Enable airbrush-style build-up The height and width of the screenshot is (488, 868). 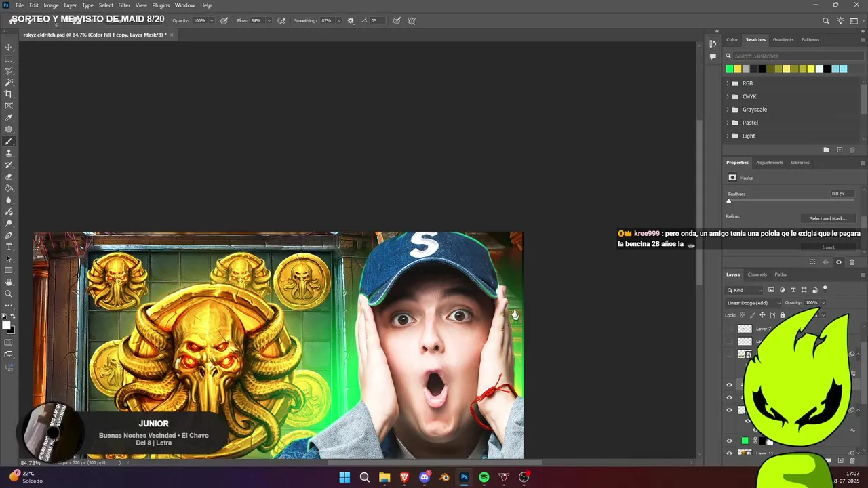[281, 21]
